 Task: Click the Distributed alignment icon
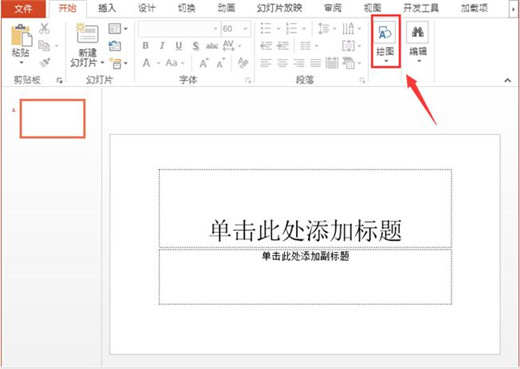(x=332, y=63)
